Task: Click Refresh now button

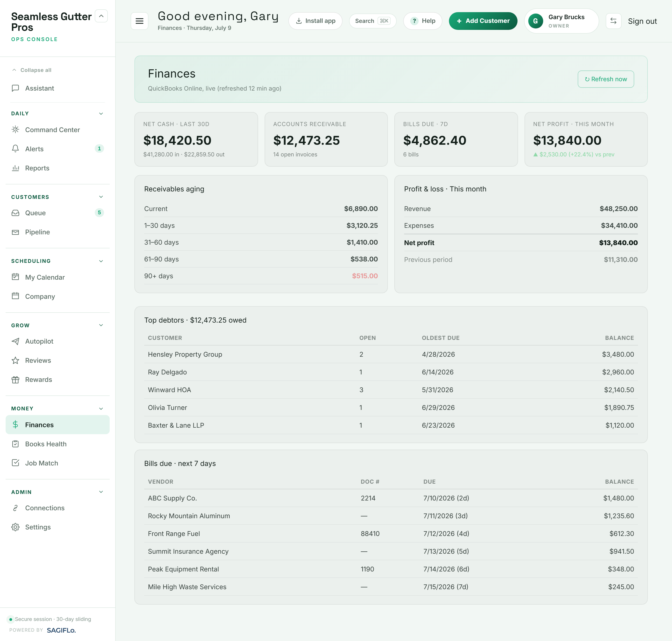Action: pos(605,79)
